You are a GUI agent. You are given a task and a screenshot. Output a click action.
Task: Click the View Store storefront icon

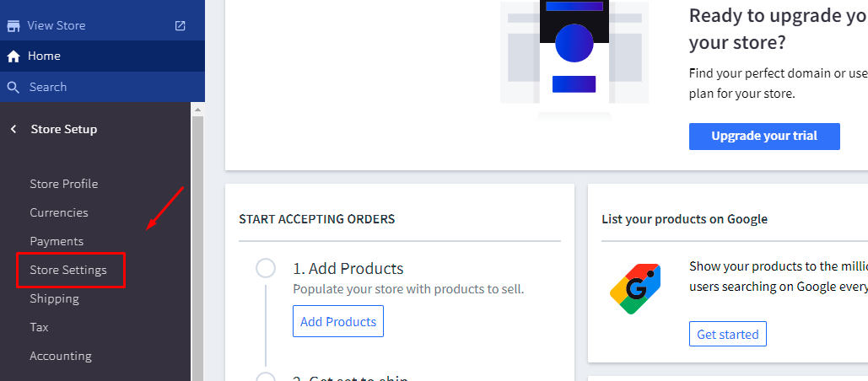13,25
